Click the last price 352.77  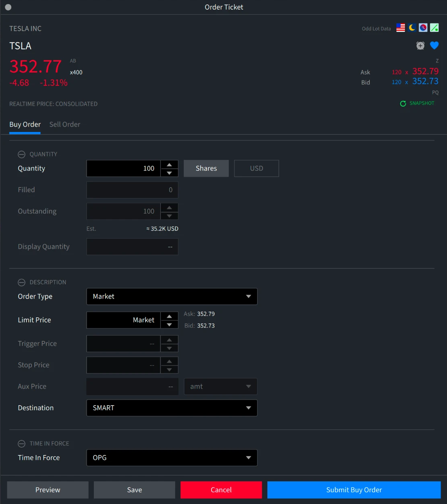(36, 66)
